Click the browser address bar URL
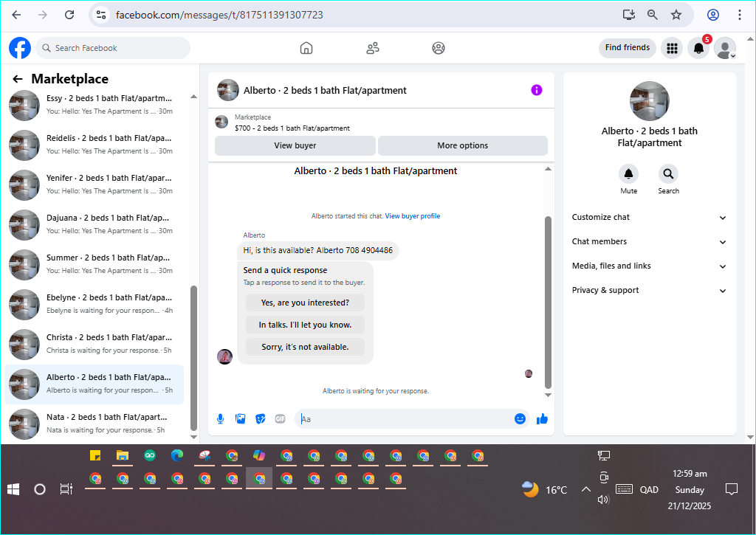The image size is (756, 535). click(219, 15)
